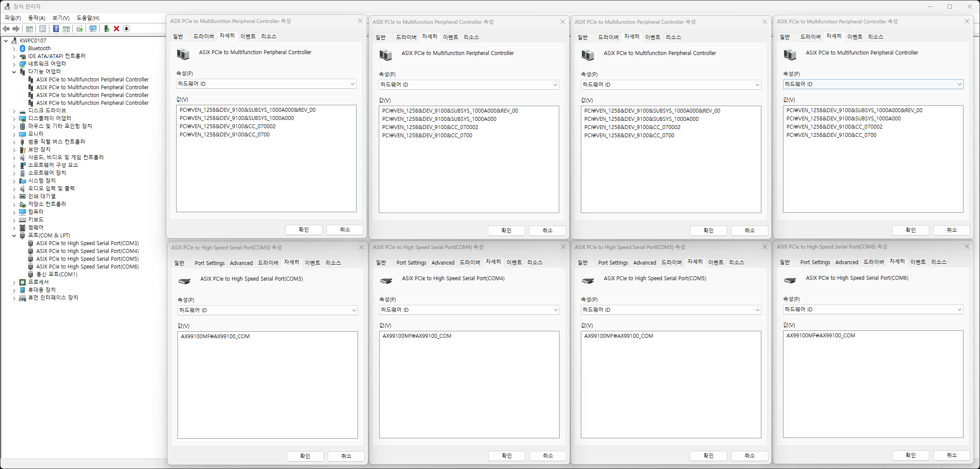Click 취소 in the COM4 properties dialog
The width and height of the screenshot is (980, 469).
[548, 456]
